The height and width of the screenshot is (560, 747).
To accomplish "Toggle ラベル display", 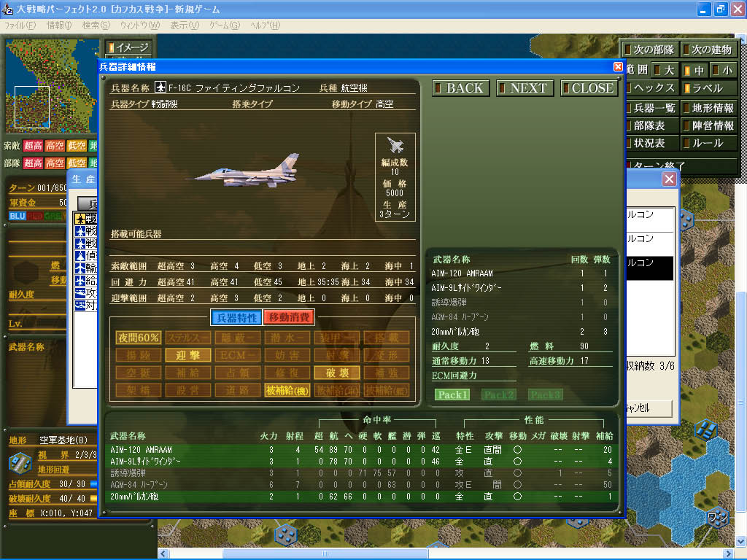I will pyautogui.click(x=709, y=87).
